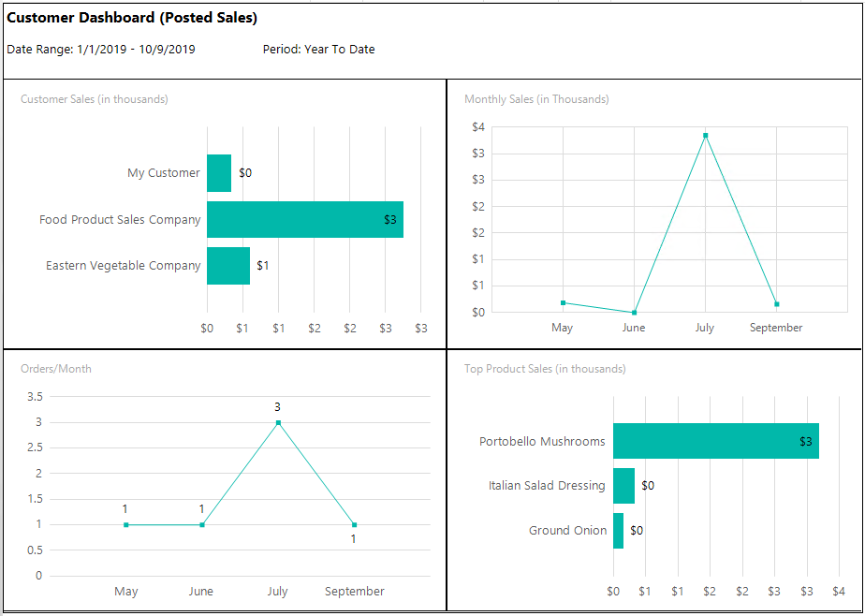Click the Portobello Mushrooms label
The height and width of the screenshot is (616, 865).
(542, 442)
